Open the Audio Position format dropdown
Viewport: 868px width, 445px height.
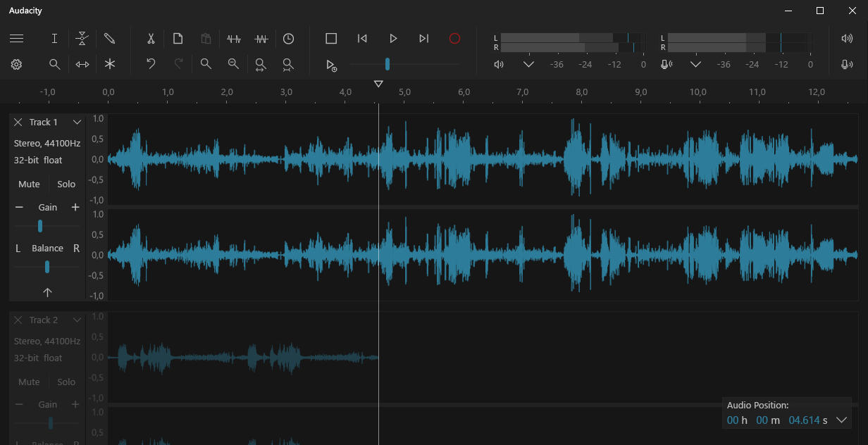pos(841,420)
